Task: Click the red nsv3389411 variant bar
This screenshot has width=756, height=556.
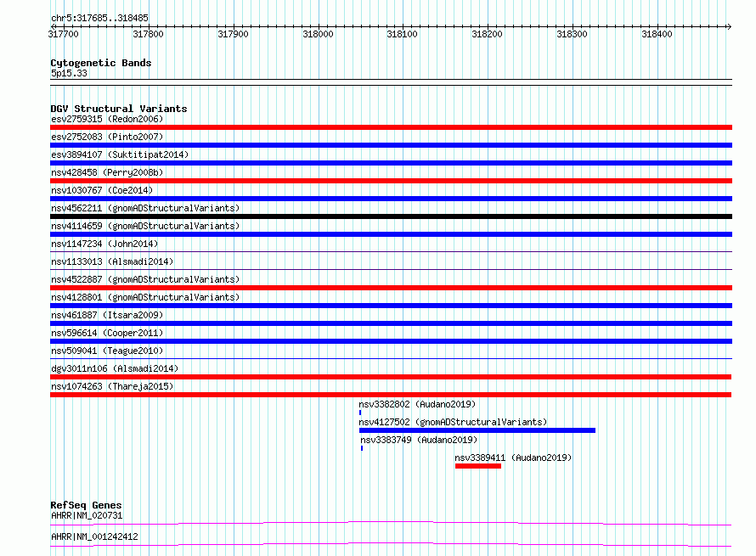Action: coord(477,466)
